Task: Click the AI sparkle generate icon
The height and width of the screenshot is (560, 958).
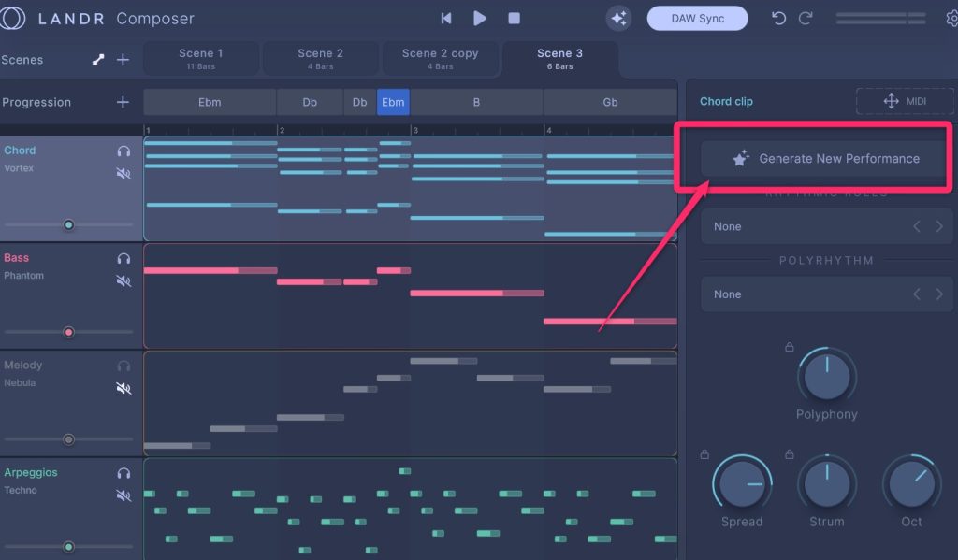Action: (618, 18)
